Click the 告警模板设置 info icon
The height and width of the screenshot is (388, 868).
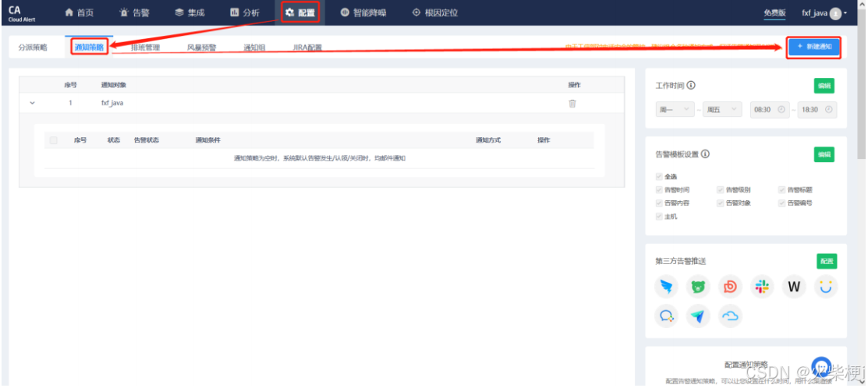tap(705, 155)
